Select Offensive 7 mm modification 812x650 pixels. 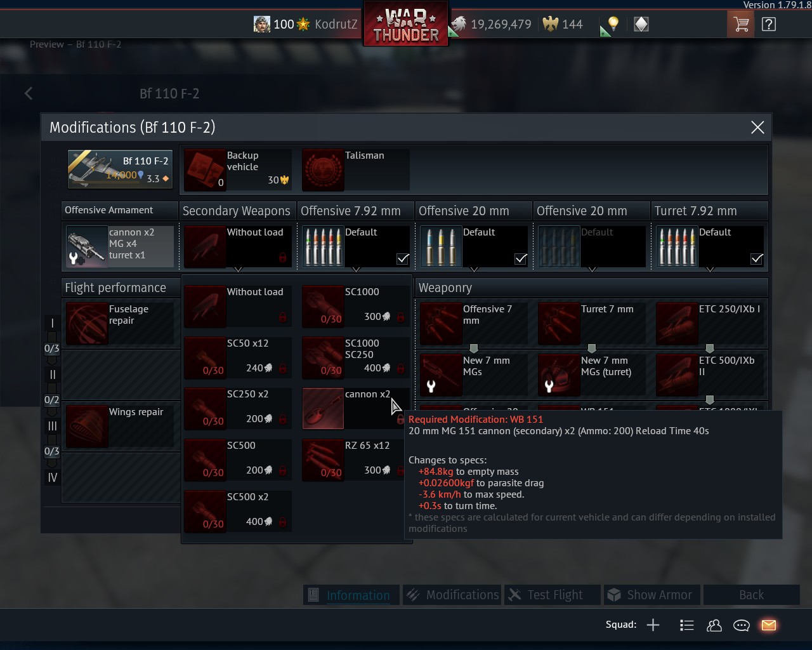(x=473, y=323)
